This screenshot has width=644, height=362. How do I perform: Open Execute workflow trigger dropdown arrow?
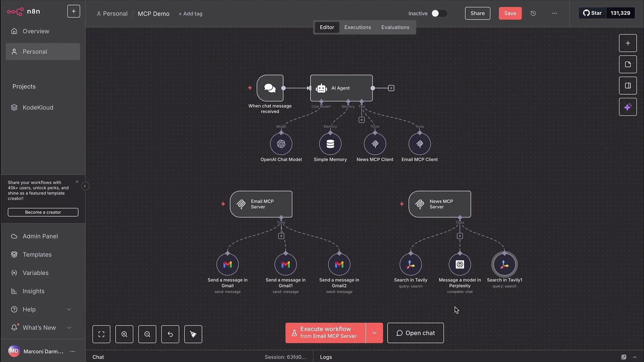(x=374, y=333)
